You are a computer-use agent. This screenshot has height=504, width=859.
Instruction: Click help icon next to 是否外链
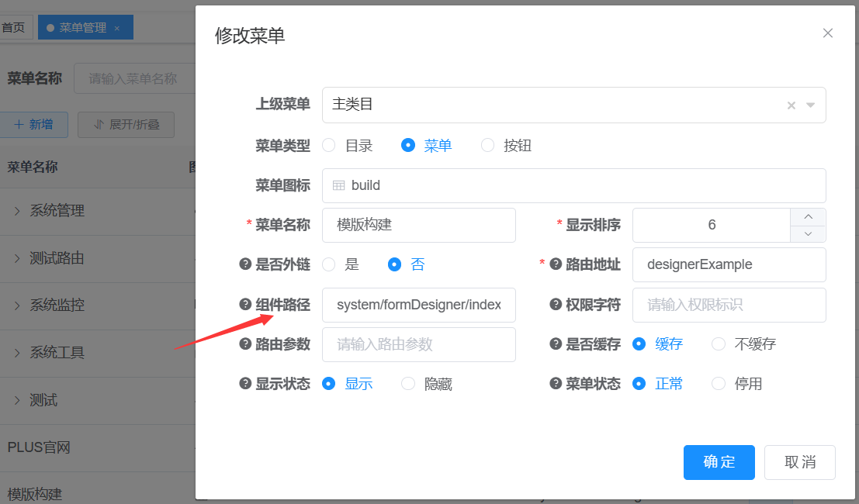(245, 264)
